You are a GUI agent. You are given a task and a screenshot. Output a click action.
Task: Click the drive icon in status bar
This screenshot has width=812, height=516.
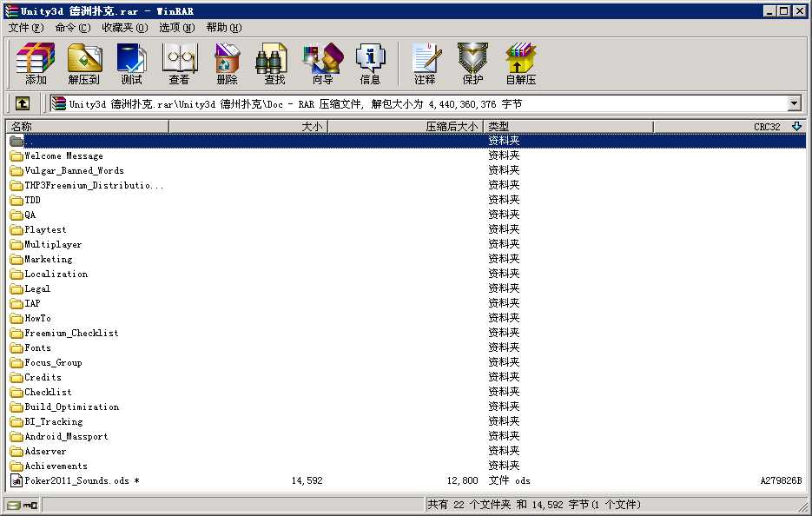pyautogui.click(x=15, y=505)
